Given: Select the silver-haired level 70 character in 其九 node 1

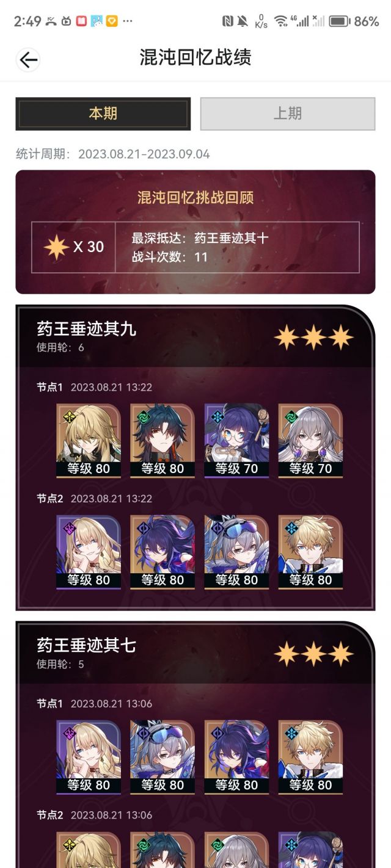Looking at the screenshot, I should click(310, 440).
